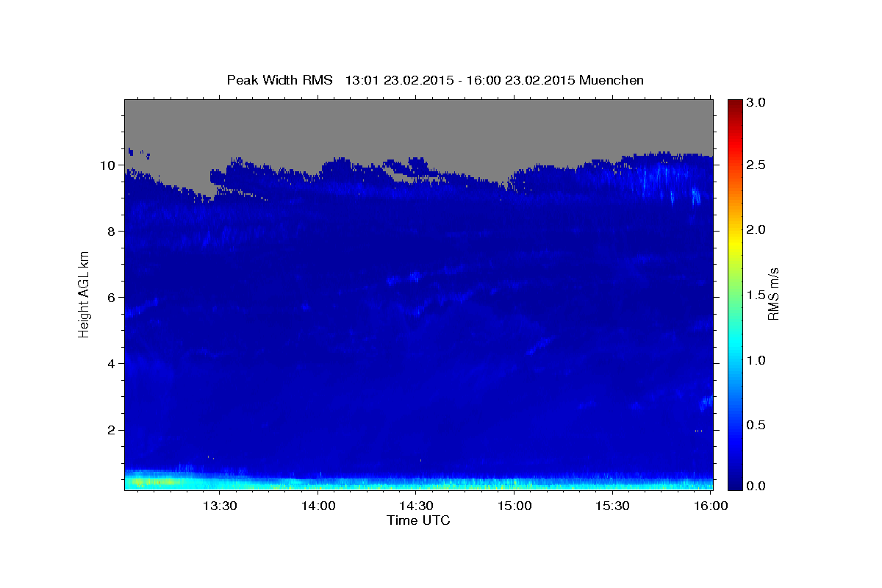
Task: Click the 'Time UTC' axis label
Action: tap(418, 520)
